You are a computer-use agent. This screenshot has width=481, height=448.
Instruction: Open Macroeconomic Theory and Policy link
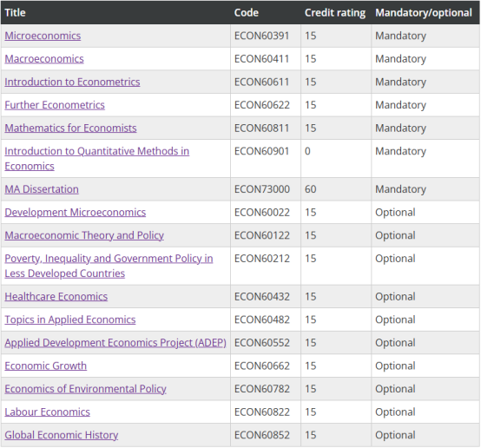point(84,235)
